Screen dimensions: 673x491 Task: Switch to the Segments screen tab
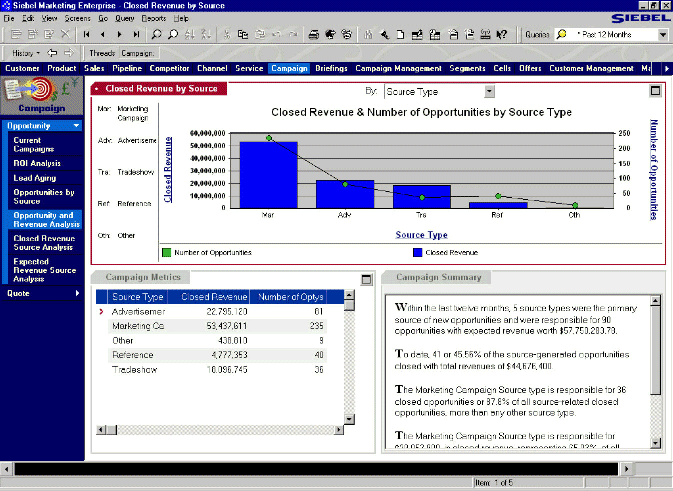pos(467,69)
